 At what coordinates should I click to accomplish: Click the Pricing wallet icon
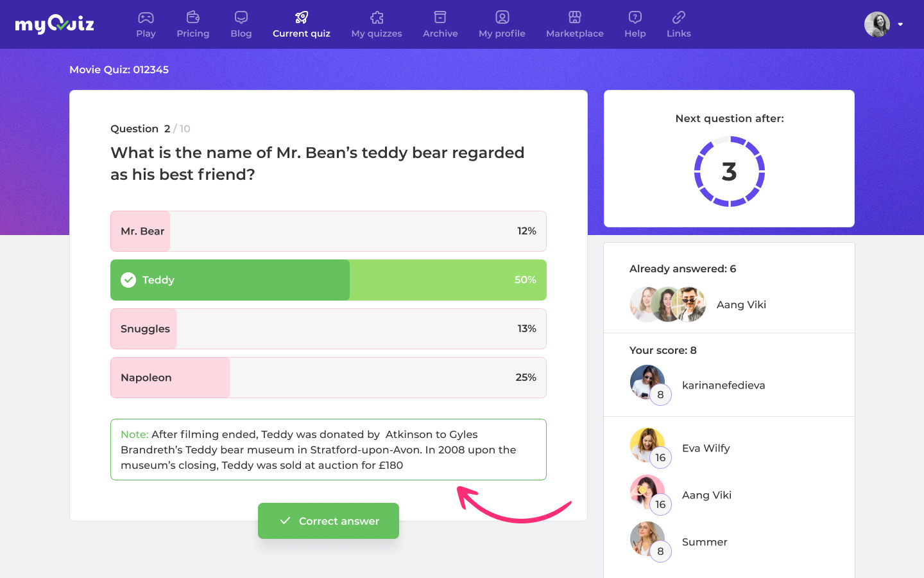(193, 17)
